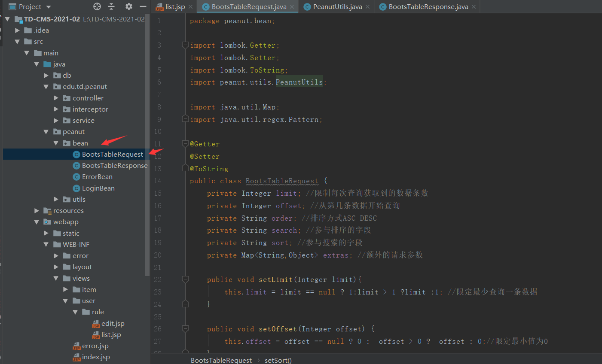Viewport: 602px width, 364px height.
Task: Click the item folder
Action: [x=84, y=289]
